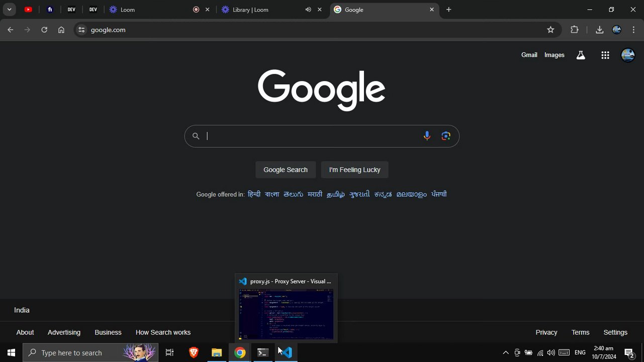The width and height of the screenshot is (644, 362).
Task: Close the Loom tab
Action: pyautogui.click(x=207, y=10)
